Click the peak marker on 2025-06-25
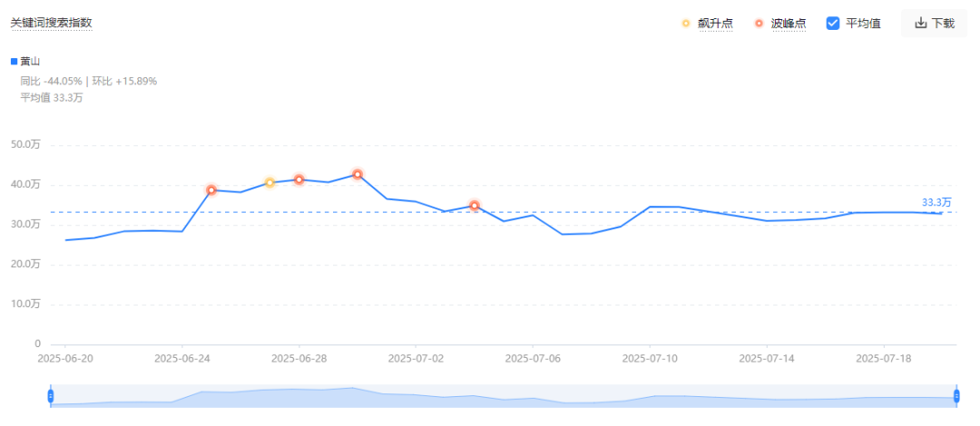This screenshot has width=980, height=426. (211, 190)
